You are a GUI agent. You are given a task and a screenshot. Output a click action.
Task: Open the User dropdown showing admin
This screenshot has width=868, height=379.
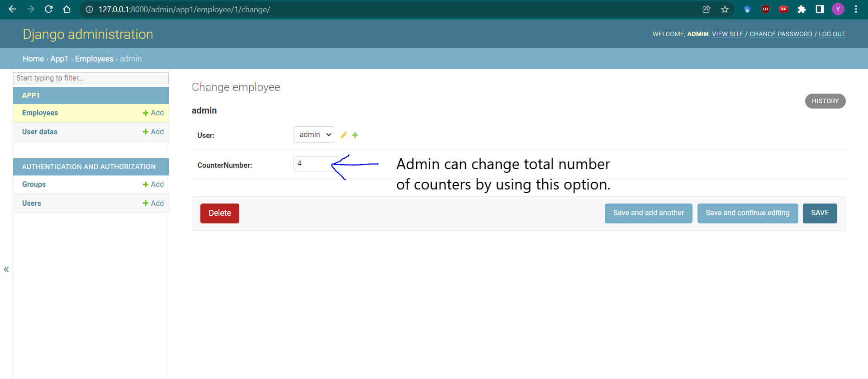point(314,134)
